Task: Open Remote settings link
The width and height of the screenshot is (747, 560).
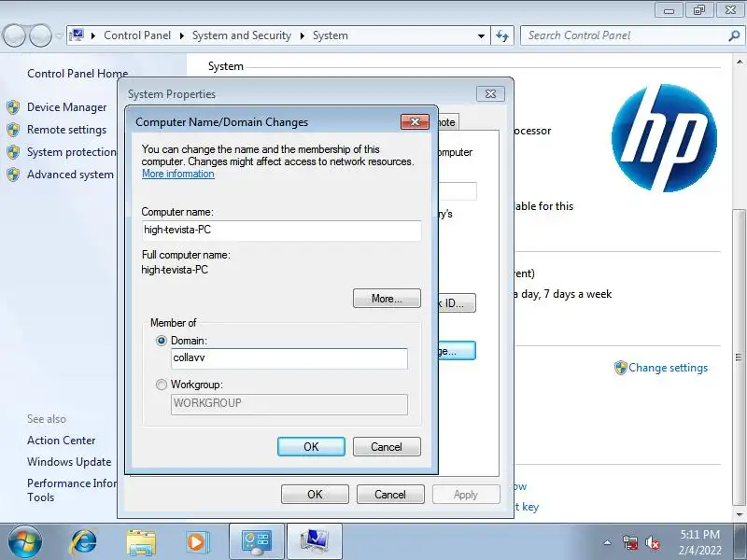Action: (66, 130)
